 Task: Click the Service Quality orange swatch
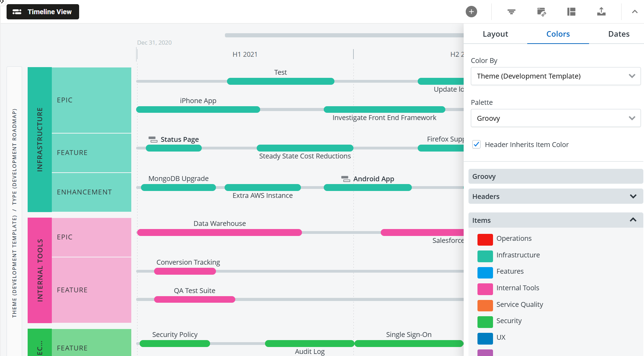coord(485,305)
